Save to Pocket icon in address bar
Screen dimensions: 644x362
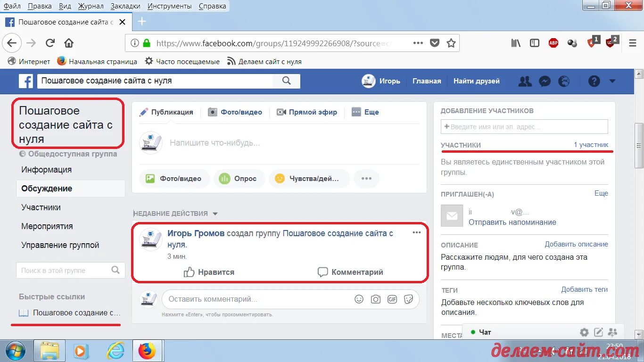pos(435,43)
